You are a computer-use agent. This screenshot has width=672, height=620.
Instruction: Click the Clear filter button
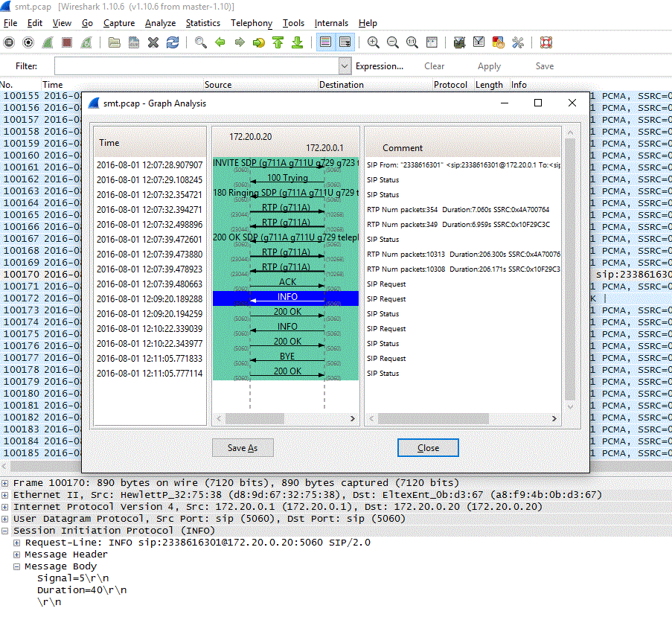(434, 66)
